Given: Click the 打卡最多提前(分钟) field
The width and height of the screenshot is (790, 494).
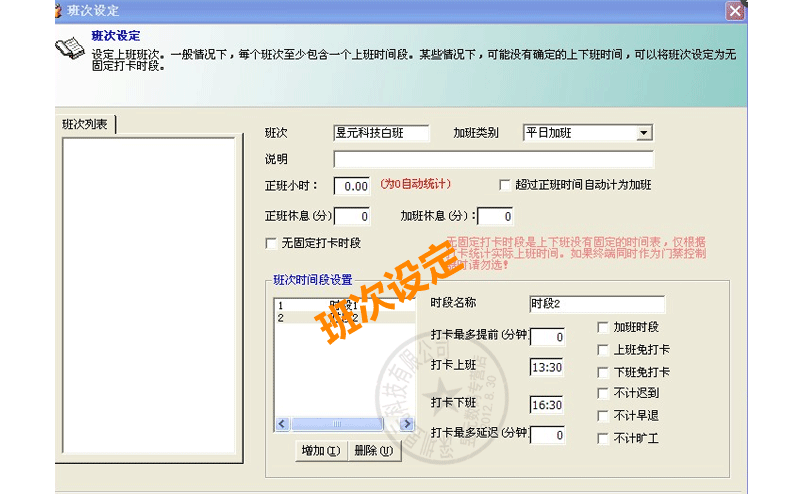Looking at the screenshot, I should [x=547, y=337].
